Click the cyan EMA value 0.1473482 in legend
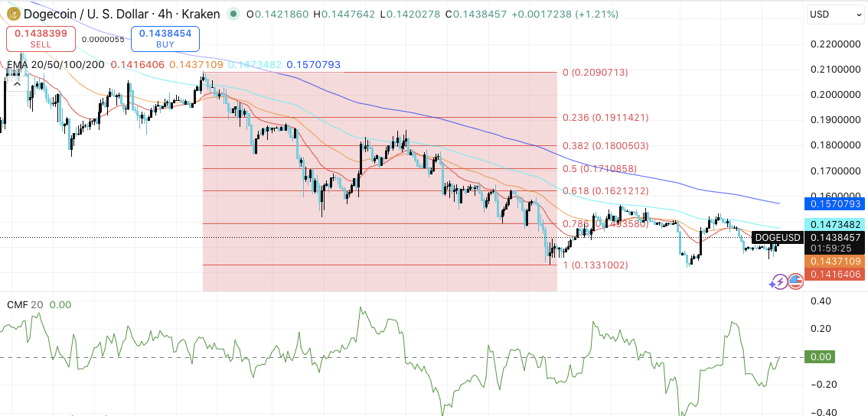The width and height of the screenshot is (868, 416). tap(255, 65)
